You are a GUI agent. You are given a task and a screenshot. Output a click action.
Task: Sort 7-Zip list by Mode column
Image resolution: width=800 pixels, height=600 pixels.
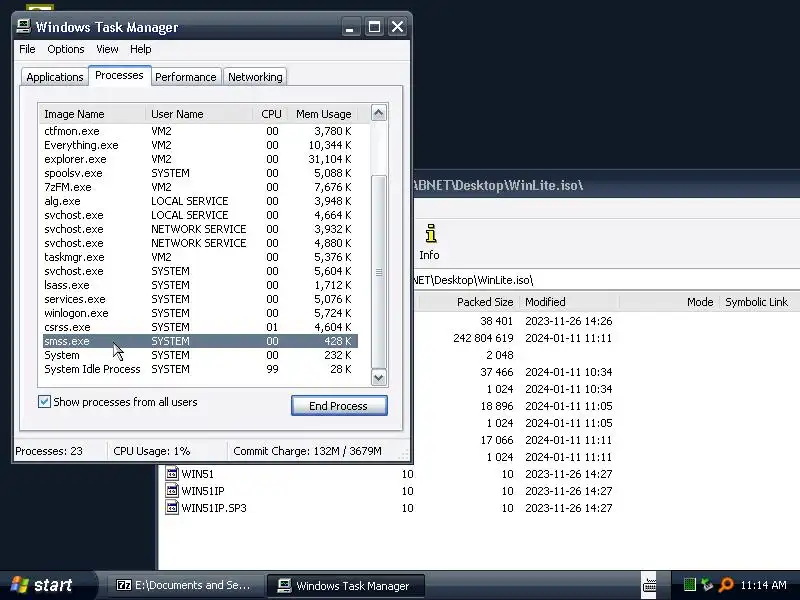669,302
